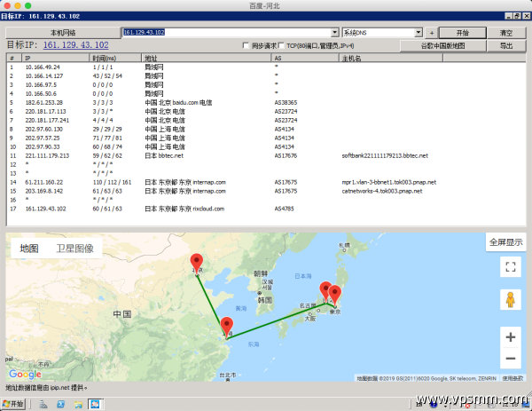The image size is (532, 411).
Task: Click the 谷歌中国版地图 button
Action: pyautogui.click(x=443, y=46)
